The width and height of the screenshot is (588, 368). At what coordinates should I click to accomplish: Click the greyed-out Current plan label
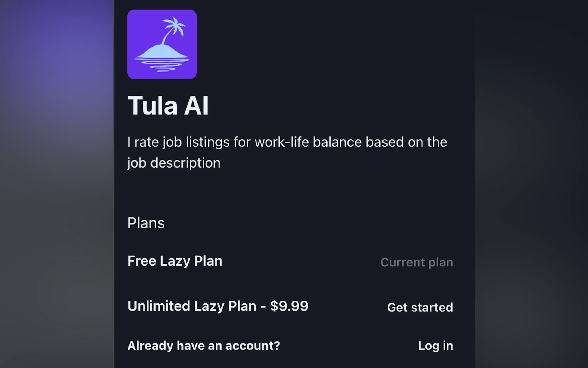(416, 262)
